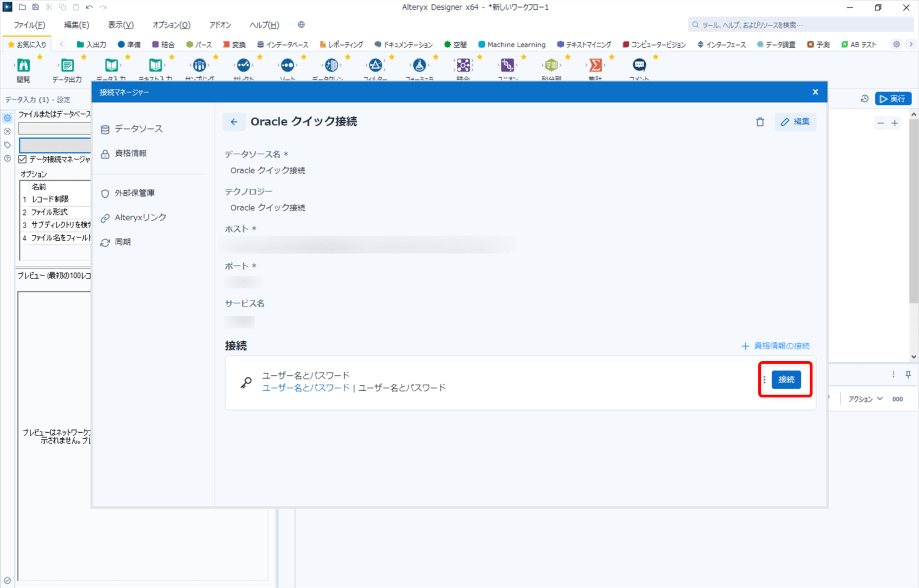Switch to インデータベース palette tab

pos(283,45)
